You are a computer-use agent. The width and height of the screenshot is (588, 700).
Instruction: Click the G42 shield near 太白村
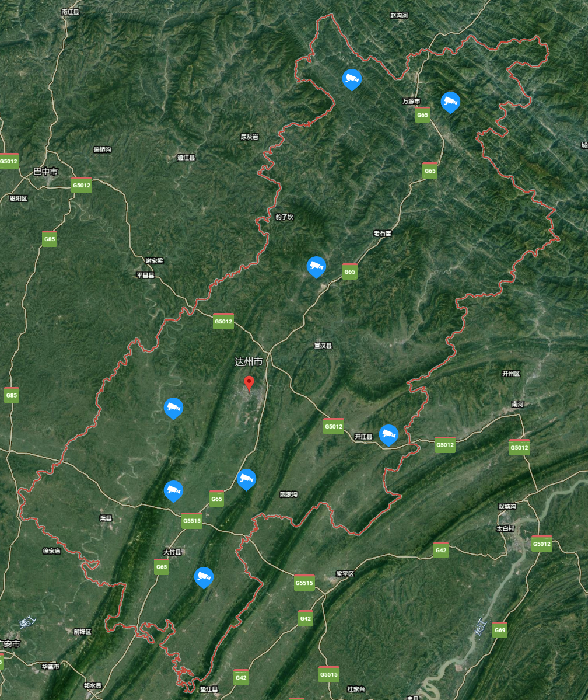point(441,550)
